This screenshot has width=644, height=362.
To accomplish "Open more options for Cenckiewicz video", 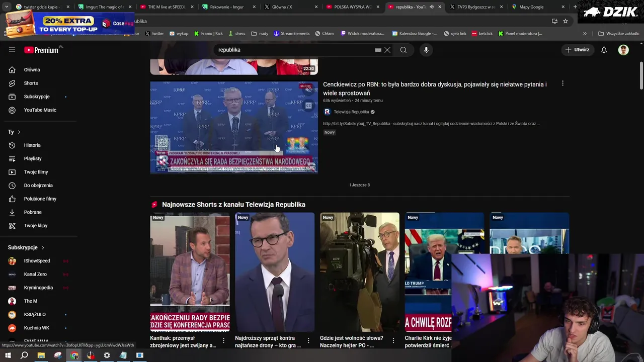I will tap(562, 83).
